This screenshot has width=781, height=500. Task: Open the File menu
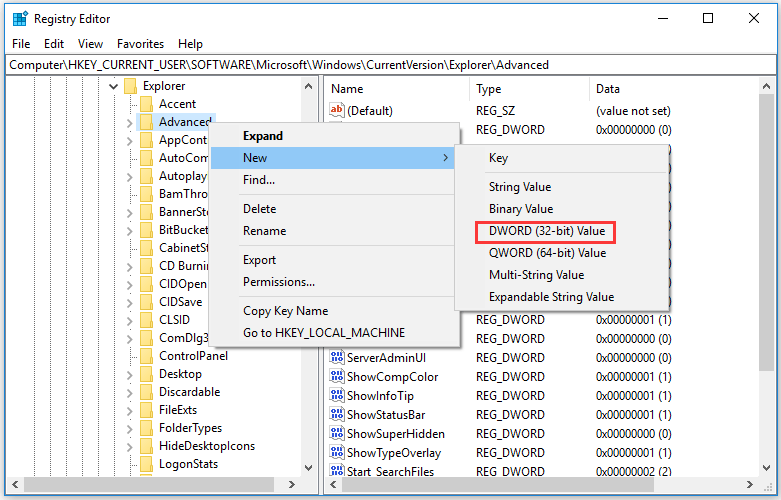point(21,44)
